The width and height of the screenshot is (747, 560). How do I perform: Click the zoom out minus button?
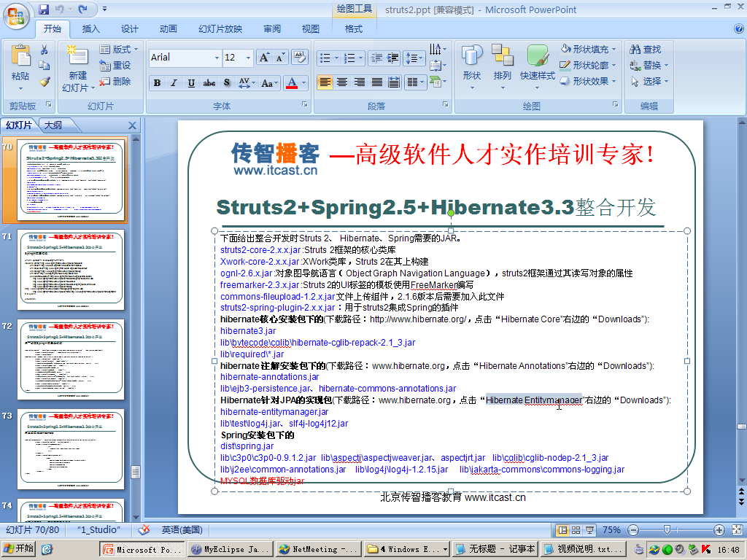[x=633, y=530]
